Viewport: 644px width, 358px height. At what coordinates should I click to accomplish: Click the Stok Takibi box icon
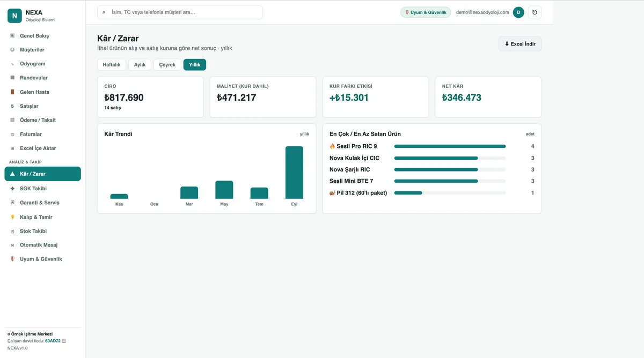(x=12, y=231)
